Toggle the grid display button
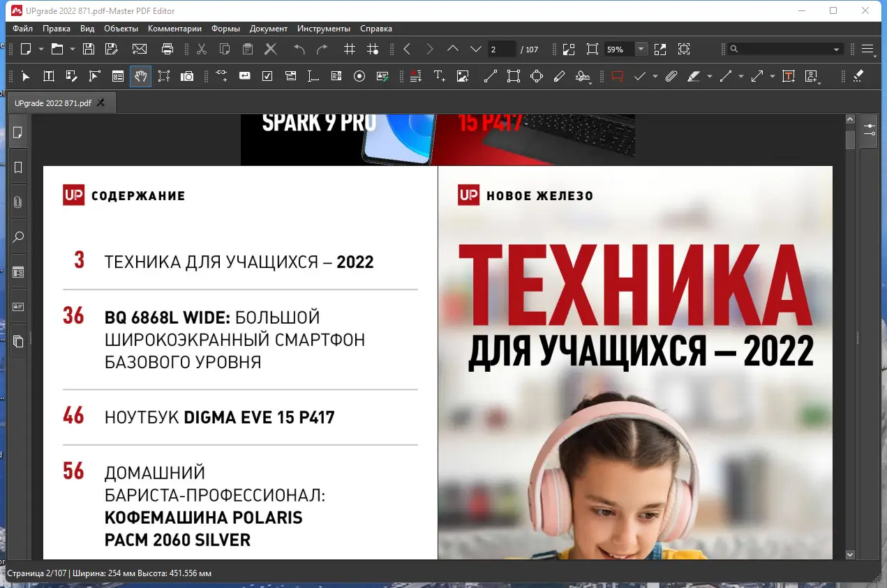Viewport: 887px width, 588px height. coord(350,50)
